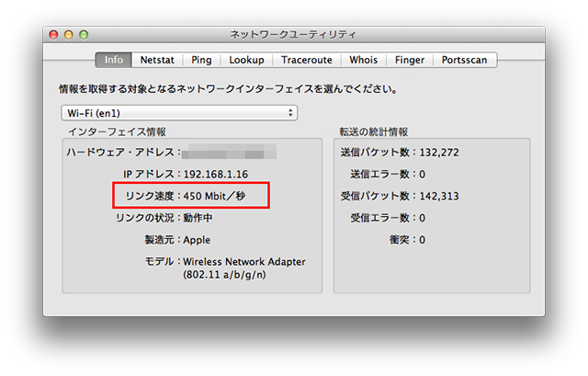Click the ネットワークユーティリティ window title
This screenshot has height=376, width=588.
click(293, 35)
